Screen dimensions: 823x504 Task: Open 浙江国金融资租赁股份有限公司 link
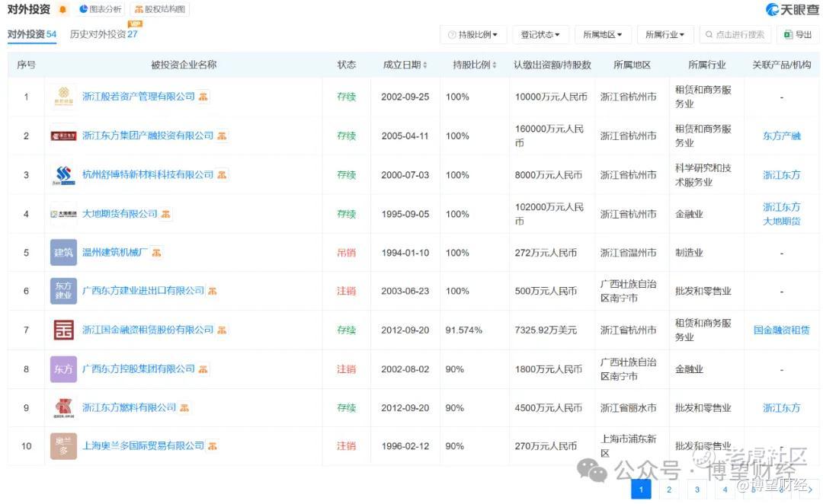pos(148,330)
